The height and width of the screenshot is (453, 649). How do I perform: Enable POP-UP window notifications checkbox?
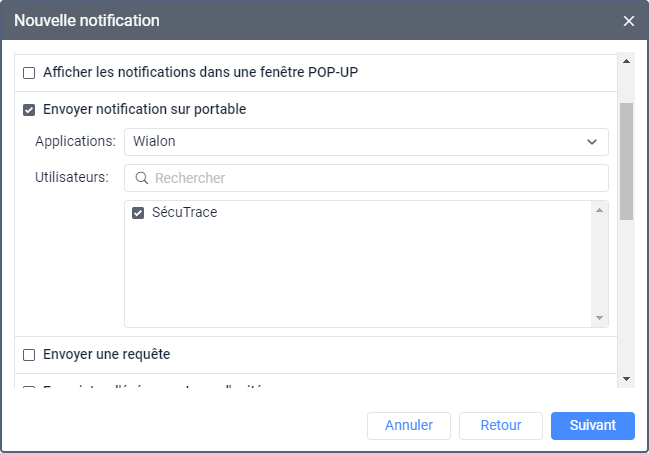click(29, 73)
